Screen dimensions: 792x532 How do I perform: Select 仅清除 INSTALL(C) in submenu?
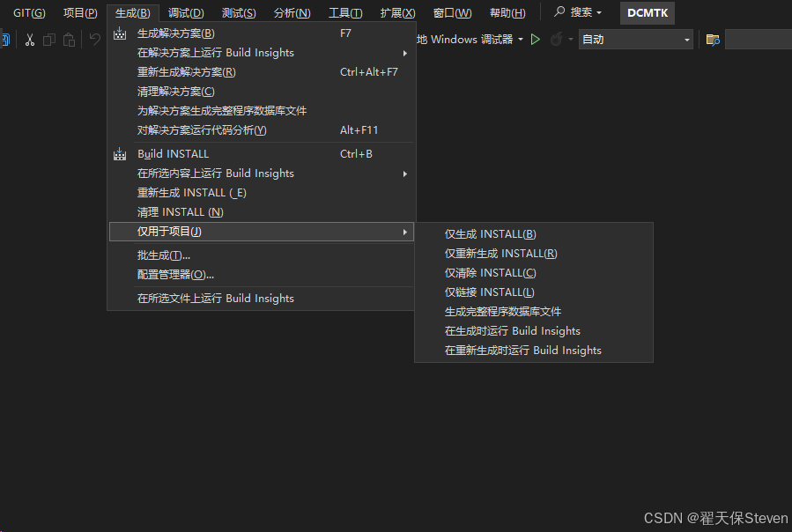coord(533,273)
